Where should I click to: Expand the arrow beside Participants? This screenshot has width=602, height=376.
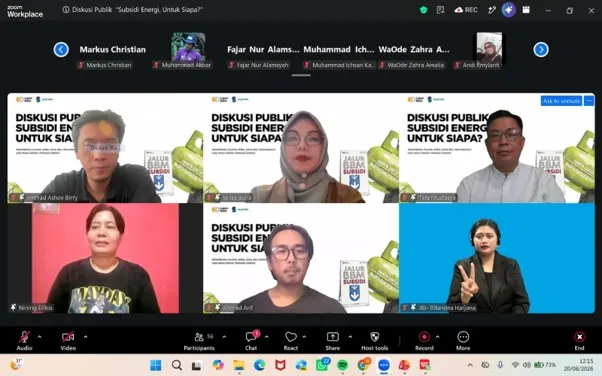point(224,337)
